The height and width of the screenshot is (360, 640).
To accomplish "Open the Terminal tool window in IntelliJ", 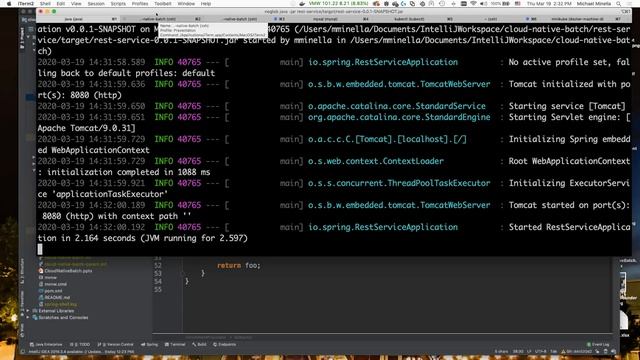I will click(175, 344).
